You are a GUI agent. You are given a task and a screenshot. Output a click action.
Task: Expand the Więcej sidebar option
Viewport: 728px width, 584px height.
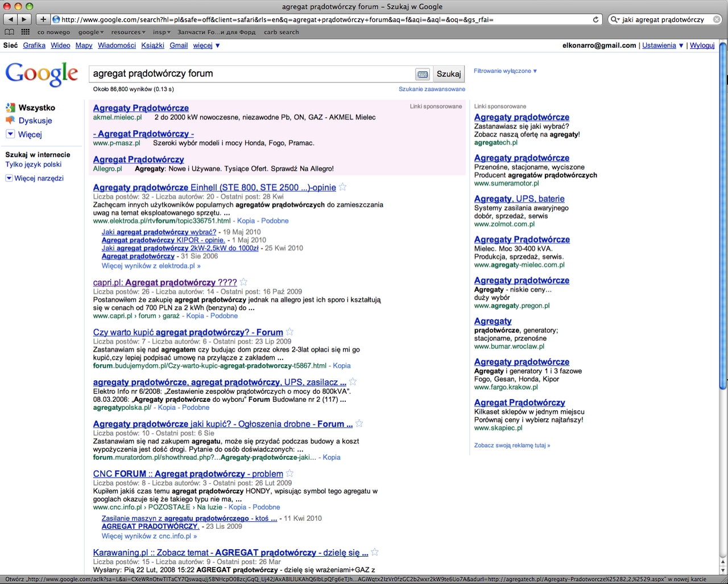coord(30,134)
